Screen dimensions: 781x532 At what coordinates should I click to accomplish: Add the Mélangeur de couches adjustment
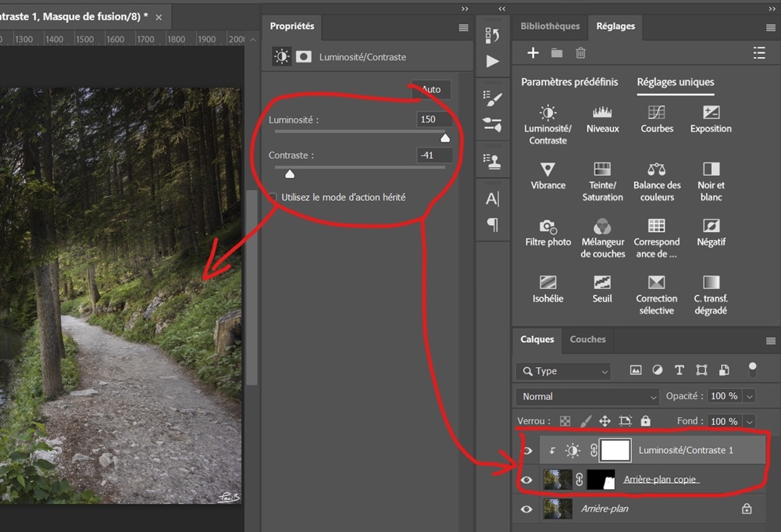click(602, 238)
